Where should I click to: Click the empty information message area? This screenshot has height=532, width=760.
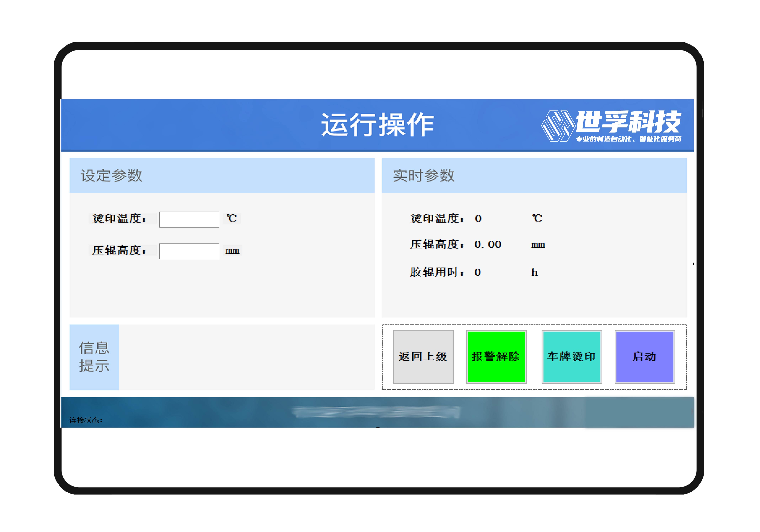[247, 357]
